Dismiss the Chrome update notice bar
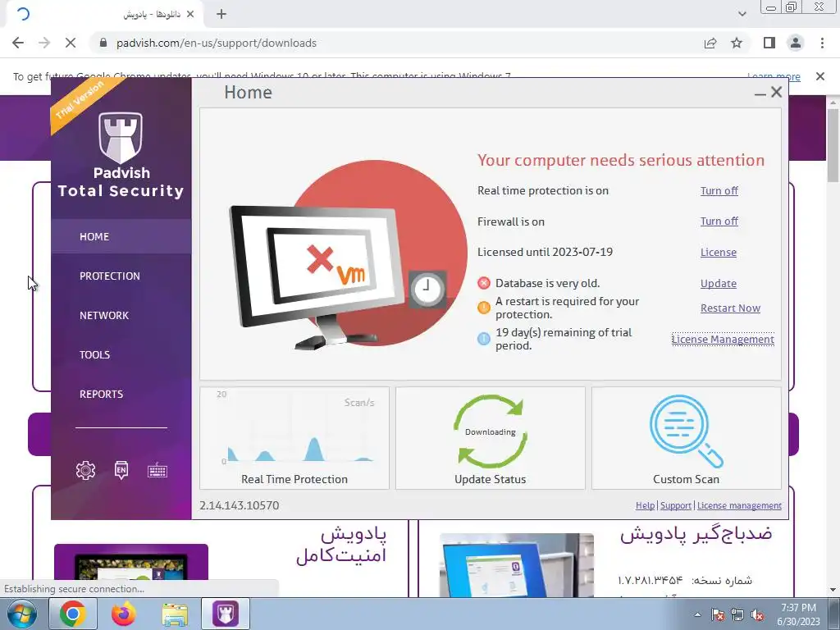The width and height of the screenshot is (840, 630). point(819,76)
